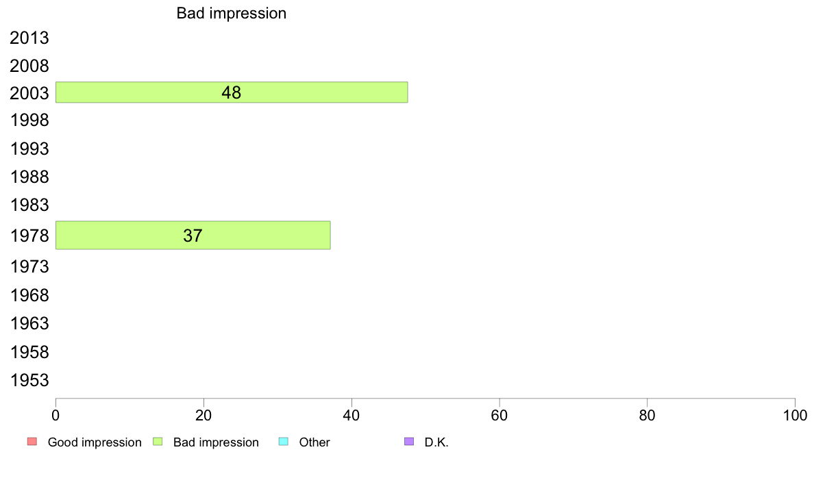This screenshot has height=504, width=814.
Task: Toggle the Good impression legend label
Action: click(95, 442)
